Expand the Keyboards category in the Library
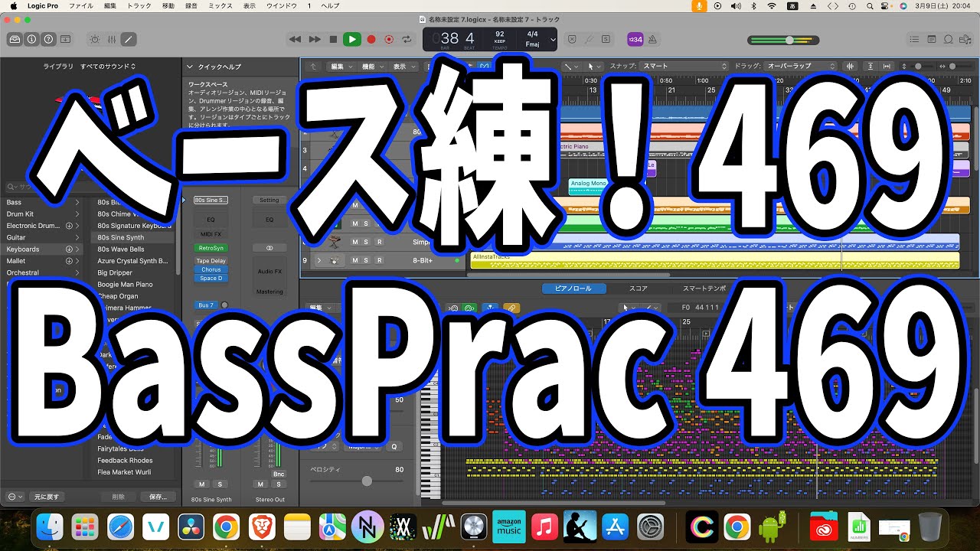980x551 pixels. click(x=77, y=249)
